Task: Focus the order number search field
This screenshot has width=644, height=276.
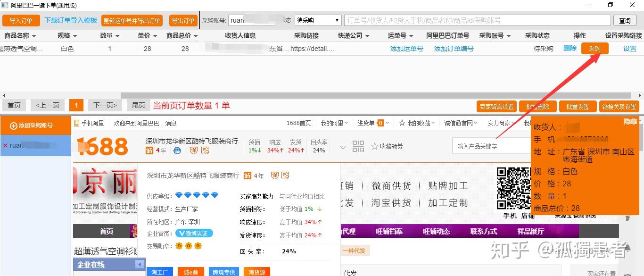Action: 478,20
